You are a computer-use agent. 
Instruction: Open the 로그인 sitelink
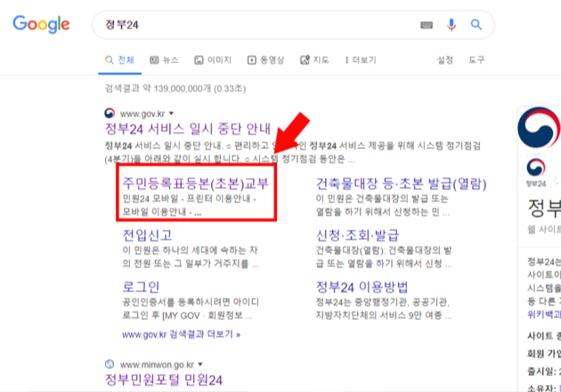tap(141, 287)
